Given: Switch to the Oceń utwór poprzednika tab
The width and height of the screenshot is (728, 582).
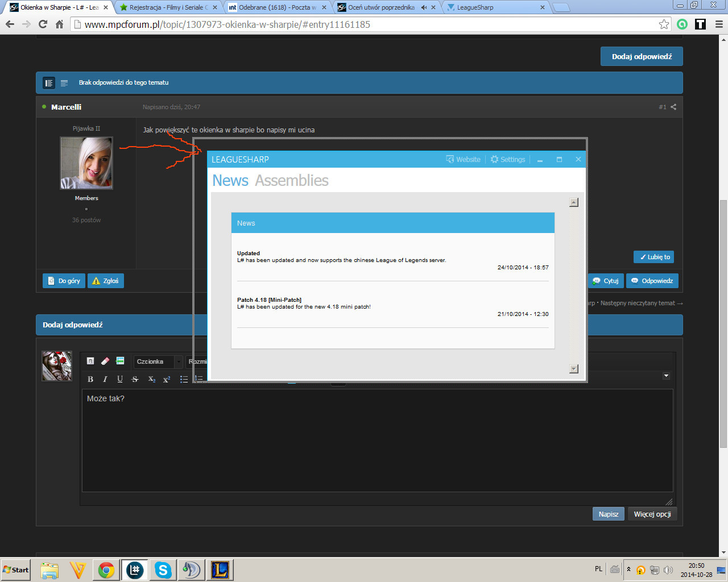Looking at the screenshot, I should 381,7.
